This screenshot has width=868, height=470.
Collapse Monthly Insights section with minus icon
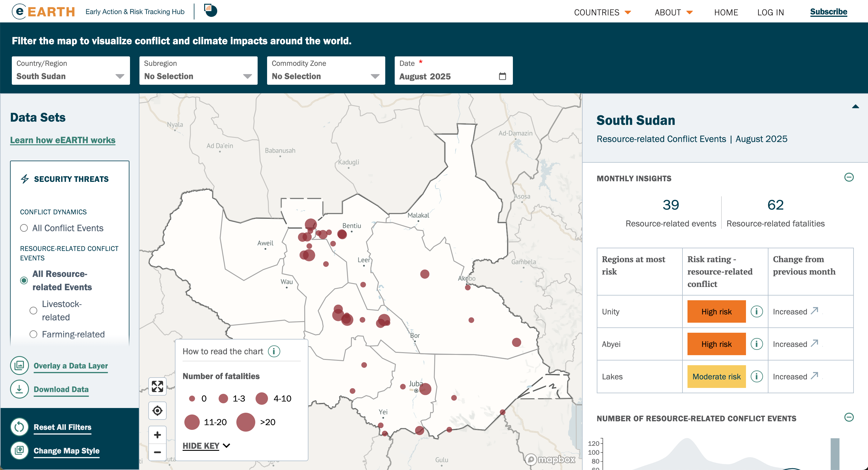click(x=849, y=177)
